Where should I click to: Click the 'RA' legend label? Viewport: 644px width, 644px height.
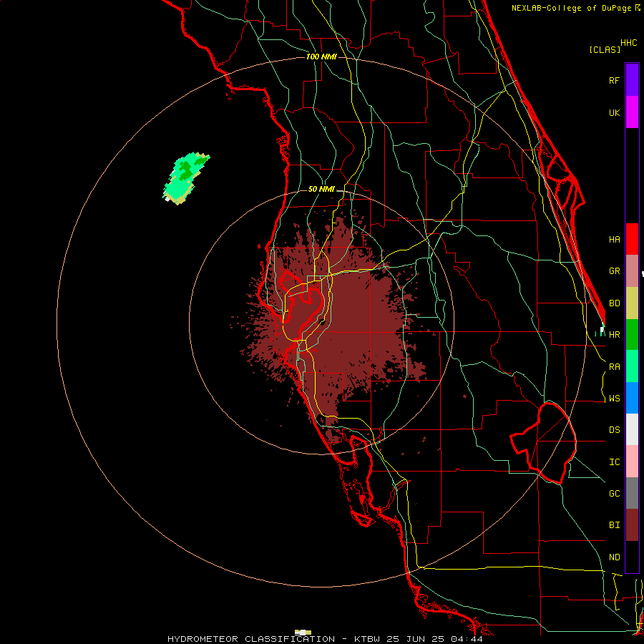tap(614, 367)
